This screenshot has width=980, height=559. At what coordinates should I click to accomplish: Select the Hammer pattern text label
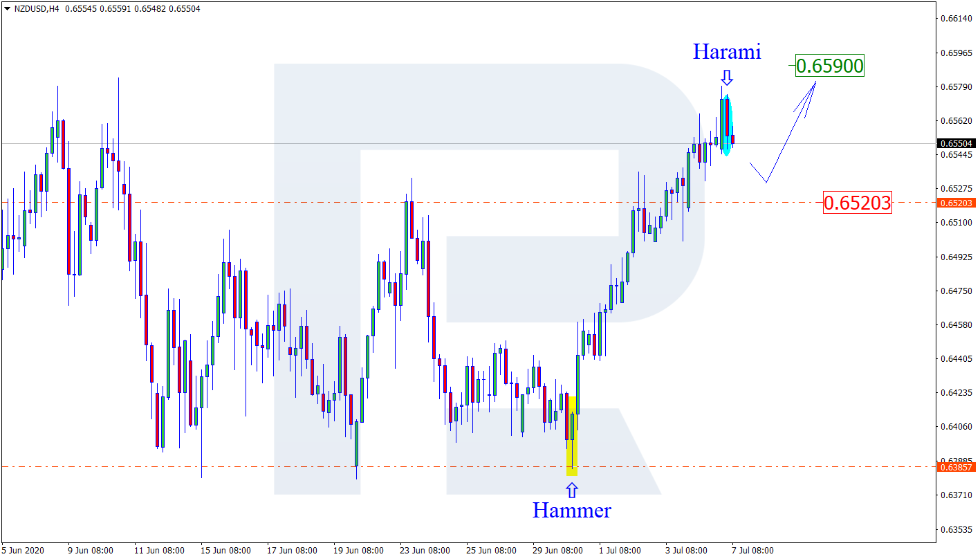click(x=571, y=511)
